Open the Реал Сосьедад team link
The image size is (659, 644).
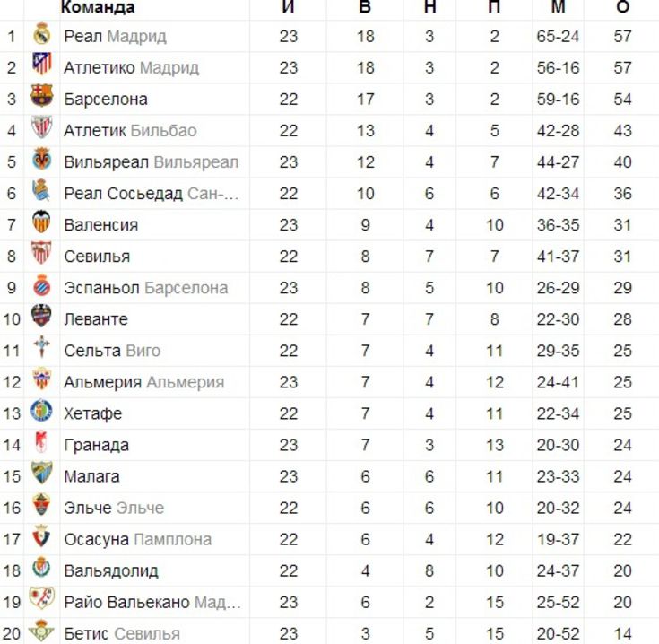(x=123, y=194)
